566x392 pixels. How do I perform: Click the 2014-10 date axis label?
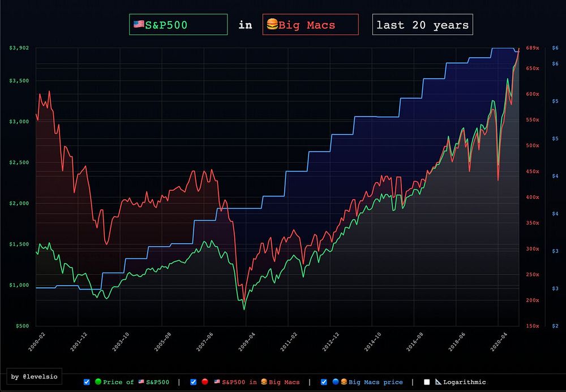(x=373, y=342)
